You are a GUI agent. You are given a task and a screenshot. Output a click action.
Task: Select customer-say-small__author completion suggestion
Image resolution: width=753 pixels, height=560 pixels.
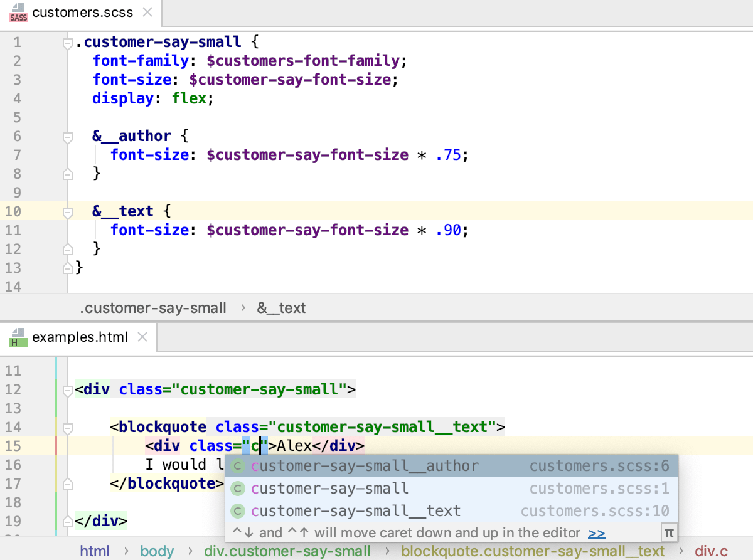(451, 466)
